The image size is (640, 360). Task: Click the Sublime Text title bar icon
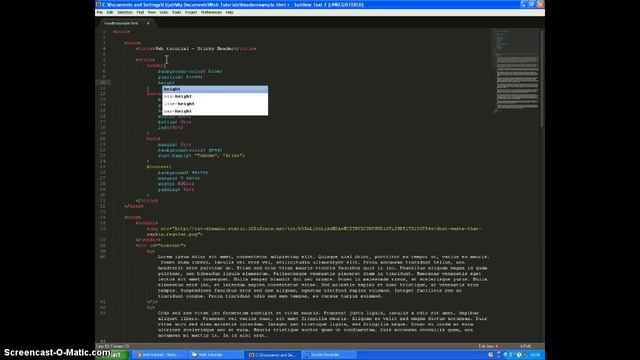click(98, 4)
